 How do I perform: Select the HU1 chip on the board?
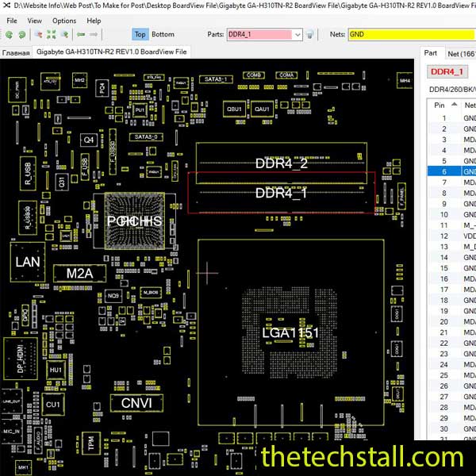(56, 370)
